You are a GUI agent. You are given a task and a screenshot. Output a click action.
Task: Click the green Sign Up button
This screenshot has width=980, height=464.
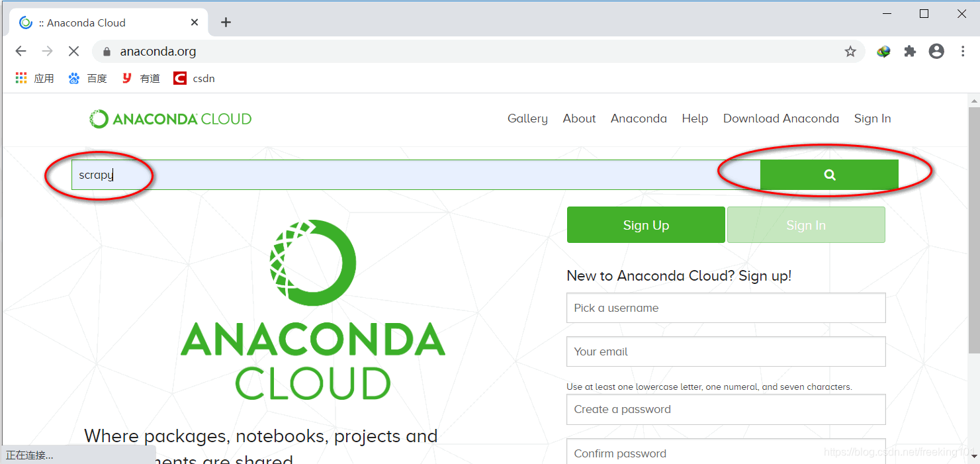(x=646, y=225)
